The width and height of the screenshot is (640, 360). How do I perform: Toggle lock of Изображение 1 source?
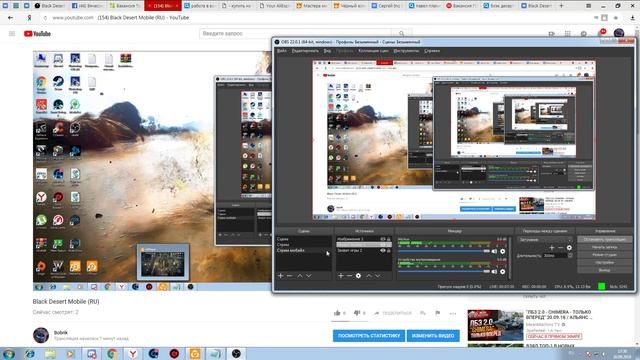coord(389,239)
